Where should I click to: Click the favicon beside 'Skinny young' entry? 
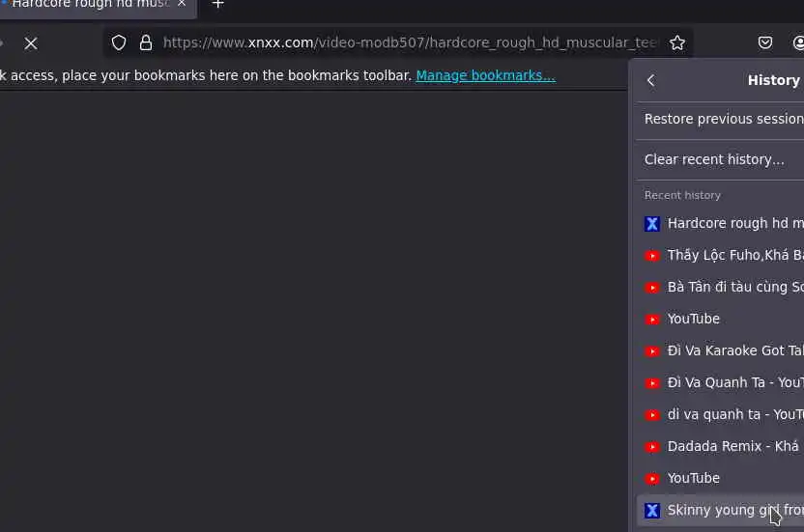(652, 511)
